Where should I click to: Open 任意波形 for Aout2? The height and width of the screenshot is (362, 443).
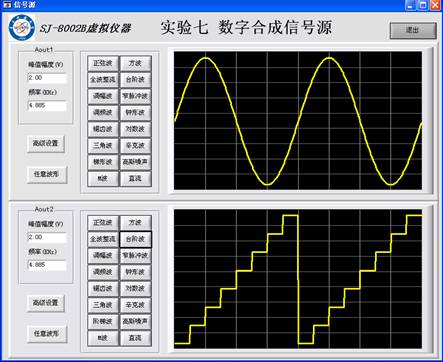click(x=47, y=334)
